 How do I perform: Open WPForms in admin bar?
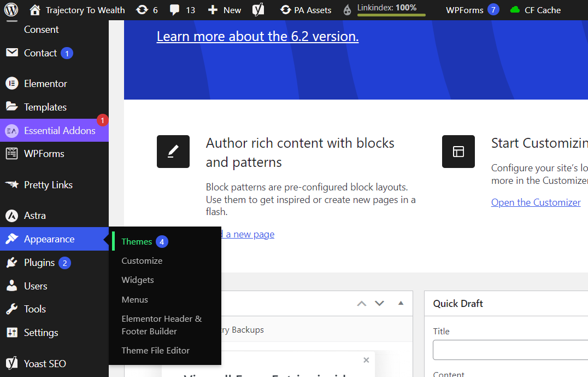(x=464, y=10)
